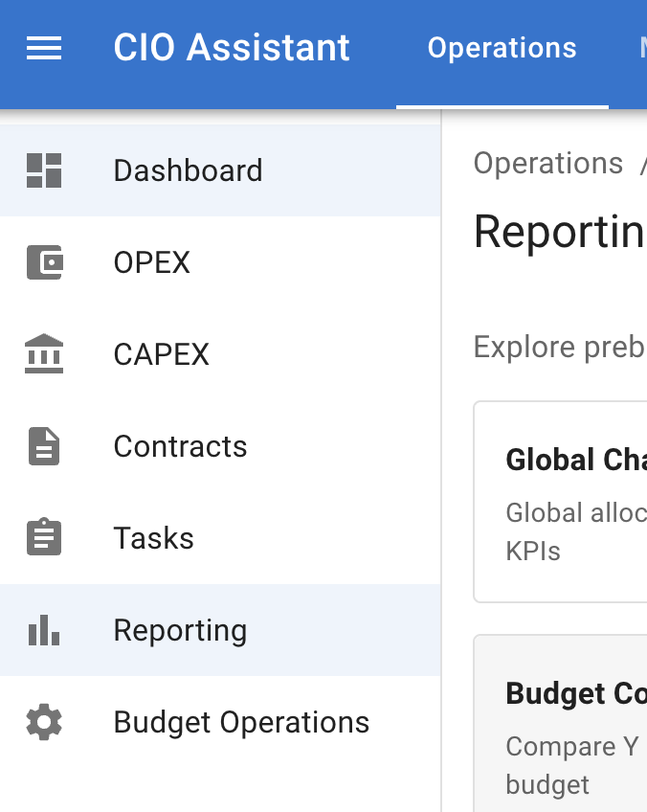
Task: Open the hamburger navigation menu
Action: [44, 48]
